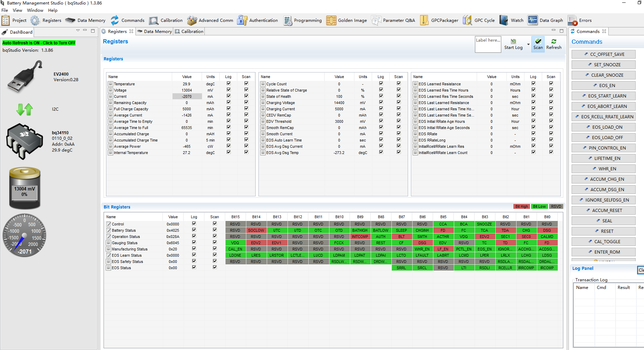The image size is (644, 350).
Task: Close the Registers tab with its X
Action: point(131,31)
